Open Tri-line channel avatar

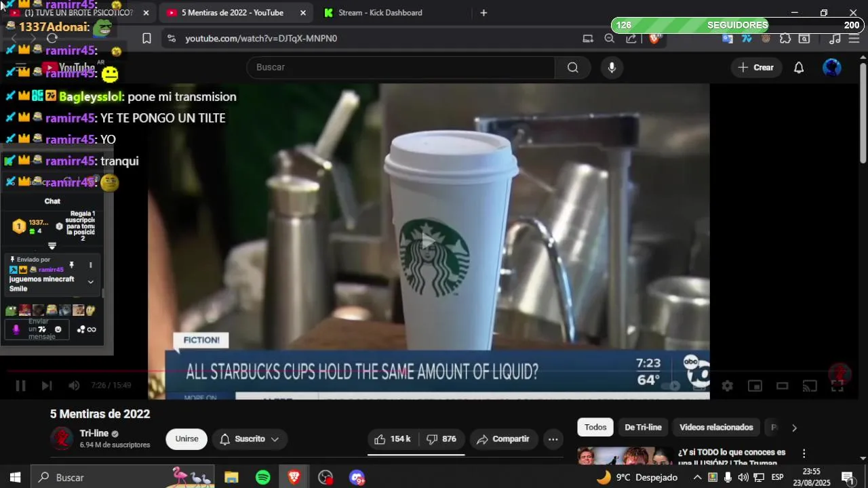click(62, 439)
